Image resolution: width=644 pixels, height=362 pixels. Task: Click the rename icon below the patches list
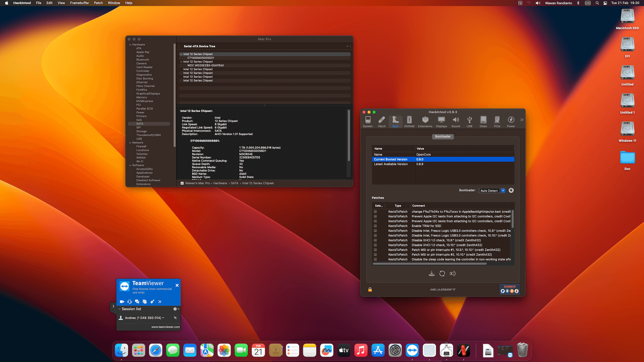pyautogui.click(x=453, y=274)
